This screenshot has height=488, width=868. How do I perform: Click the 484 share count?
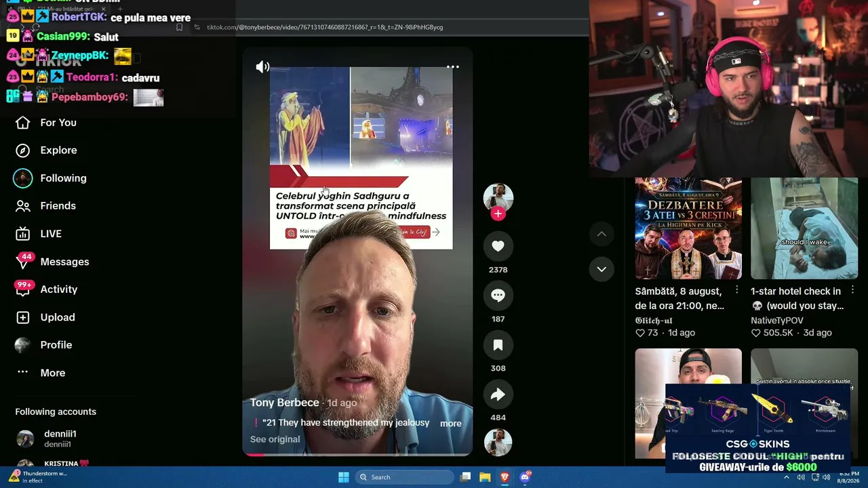(x=498, y=418)
